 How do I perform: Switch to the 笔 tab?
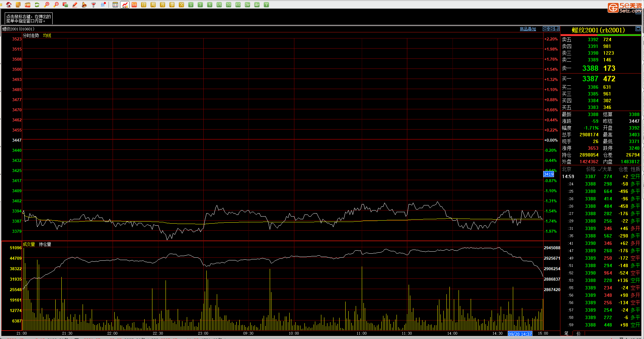[566, 333]
